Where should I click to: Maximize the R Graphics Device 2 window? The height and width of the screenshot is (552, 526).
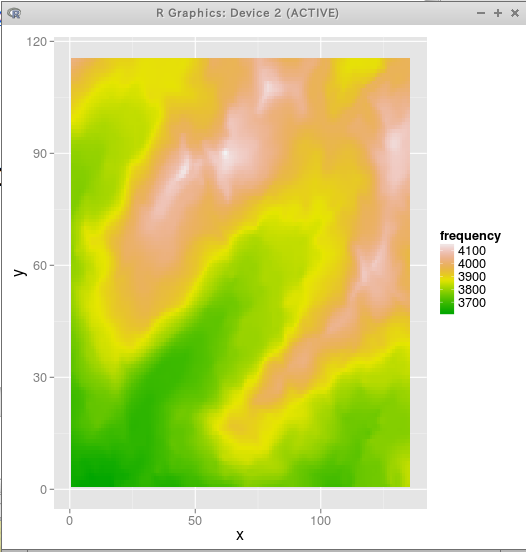tap(498, 13)
